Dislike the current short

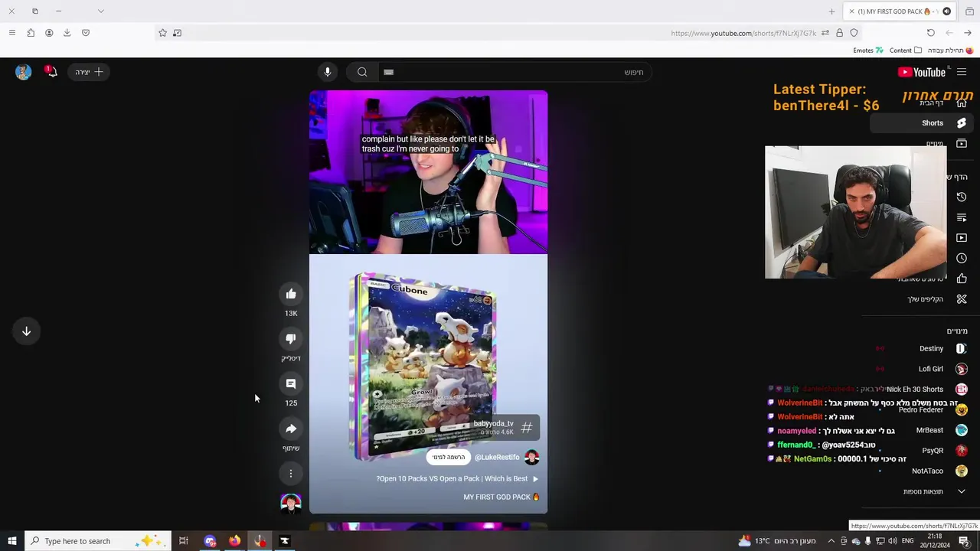coord(291,339)
